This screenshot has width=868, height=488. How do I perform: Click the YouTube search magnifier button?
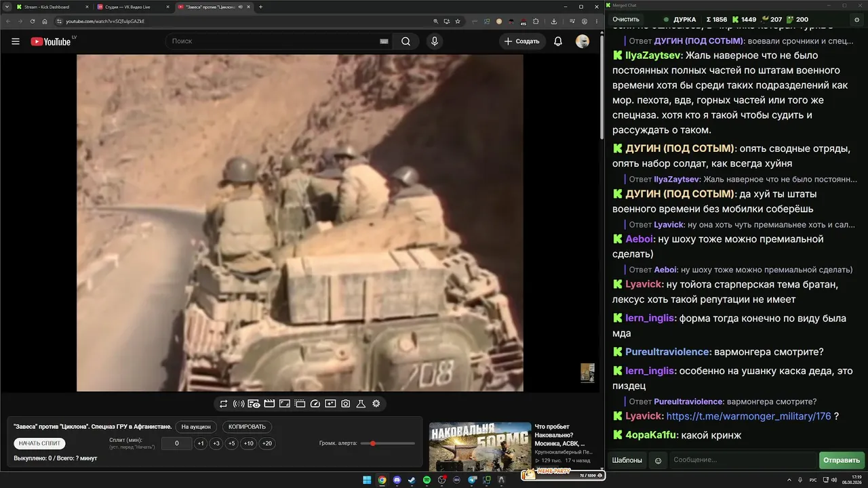point(406,41)
